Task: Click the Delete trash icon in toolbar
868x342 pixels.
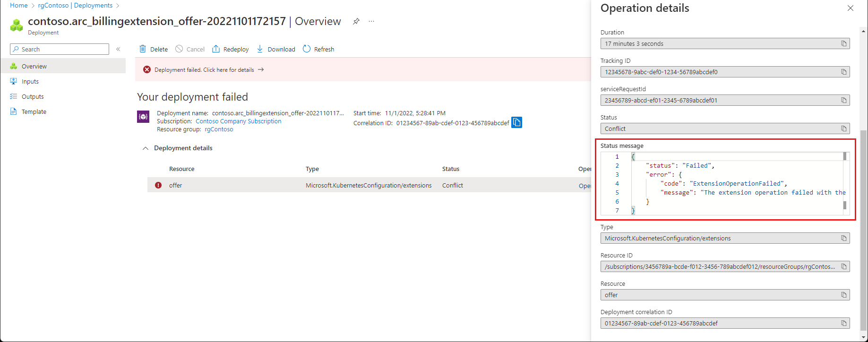Action: 143,49
